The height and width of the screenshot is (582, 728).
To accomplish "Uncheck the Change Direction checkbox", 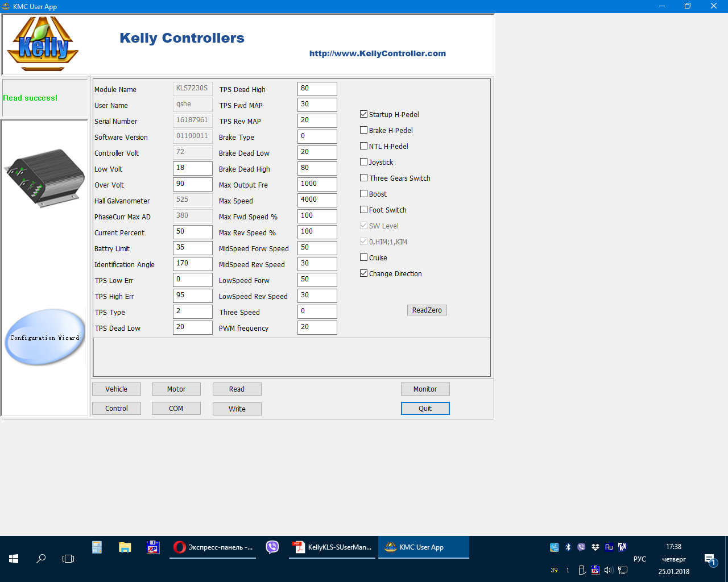I will tap(364, 273).
